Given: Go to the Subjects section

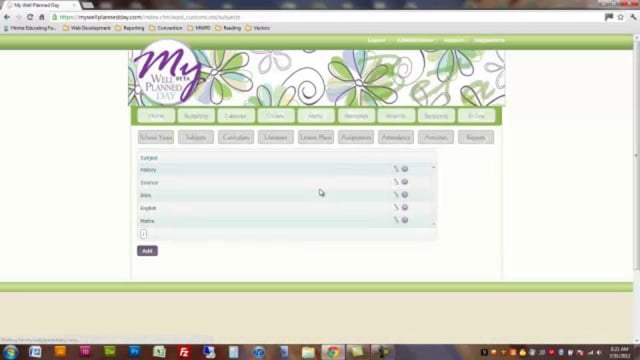Looking at the screenshot, I should pyautogui.click(x=196, y=138).
